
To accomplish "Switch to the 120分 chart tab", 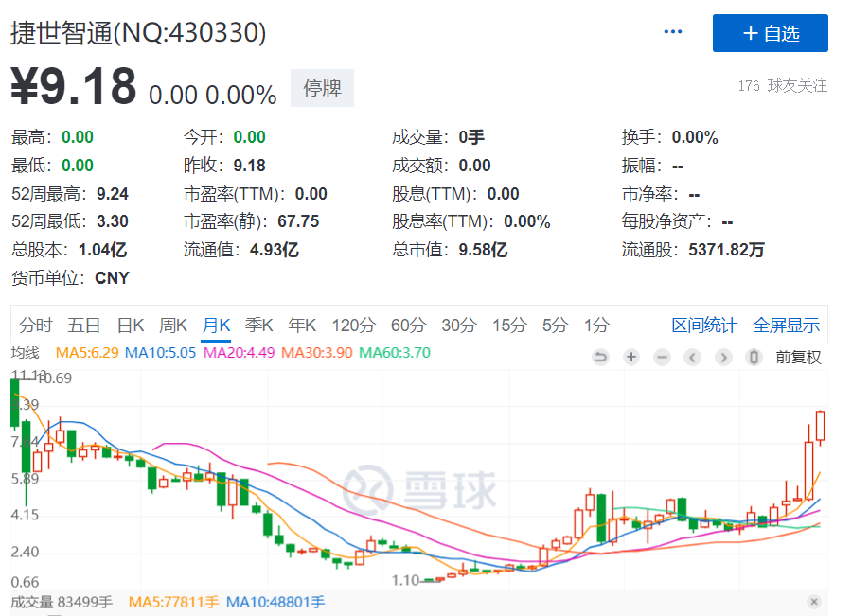I will (354, 326).
